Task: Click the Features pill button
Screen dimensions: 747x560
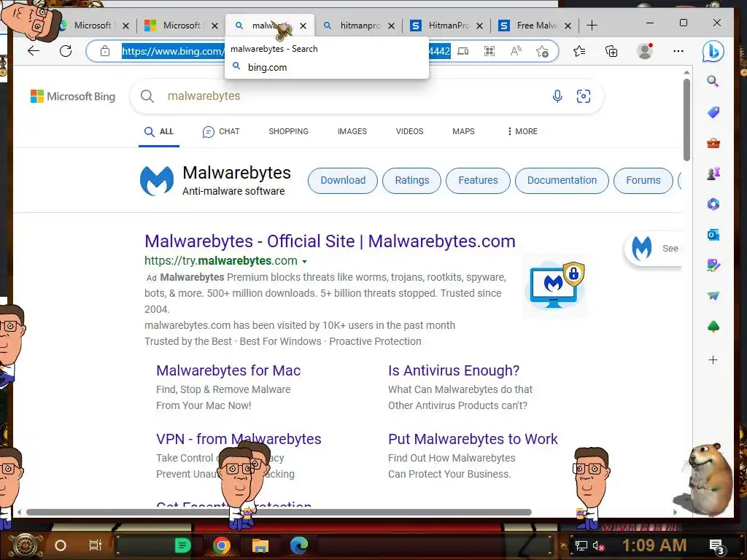Action: coord(478,181)
